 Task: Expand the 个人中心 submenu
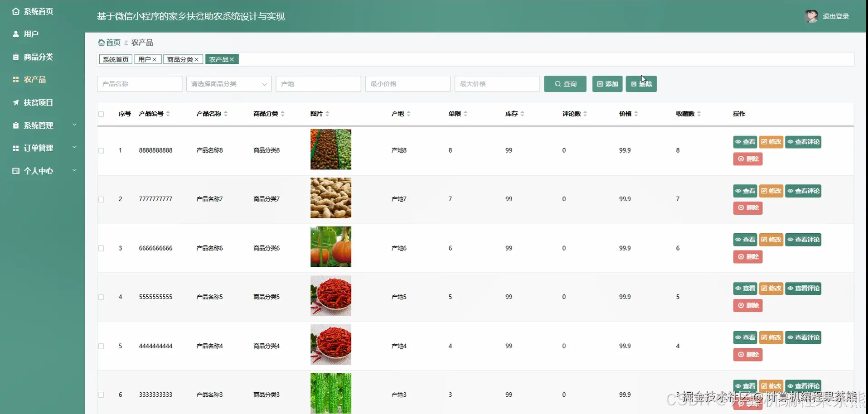[x=44, y=171]
